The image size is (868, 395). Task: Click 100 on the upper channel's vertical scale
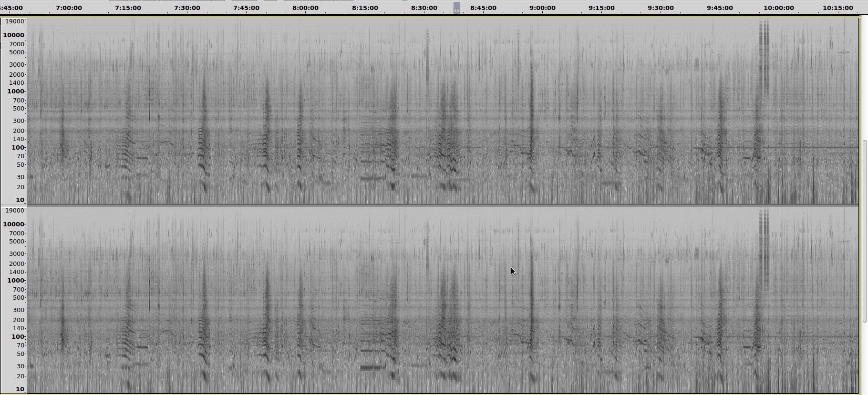18,147
